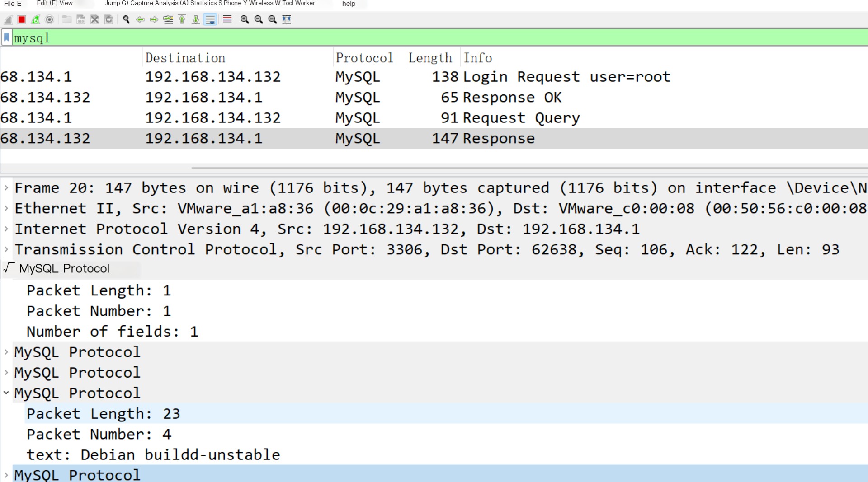The height and width of the screenshot is (482, 868).
Task: Restart the current capture
Action: click(x=36, y=19)
